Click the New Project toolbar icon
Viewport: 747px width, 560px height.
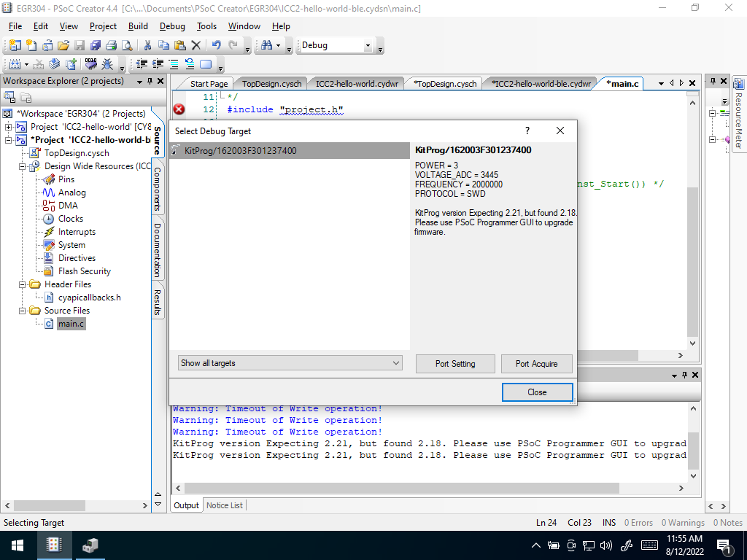tap(15, 45)
